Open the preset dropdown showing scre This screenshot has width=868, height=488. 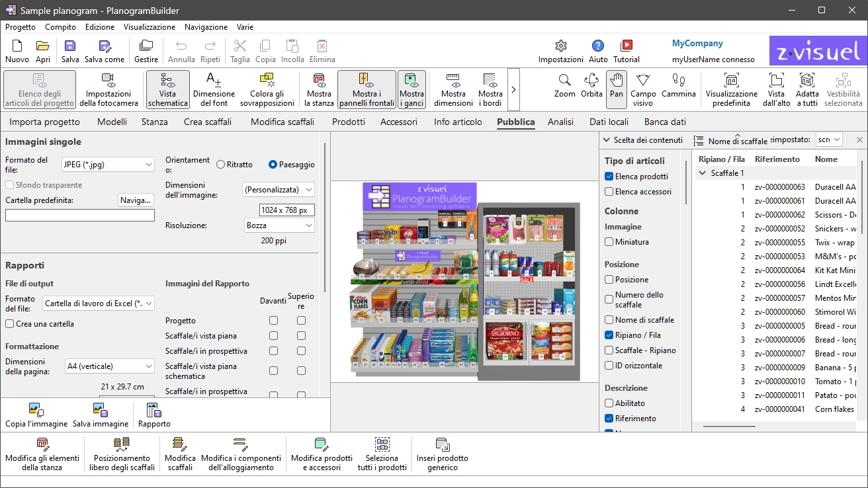tap(828, 140)
